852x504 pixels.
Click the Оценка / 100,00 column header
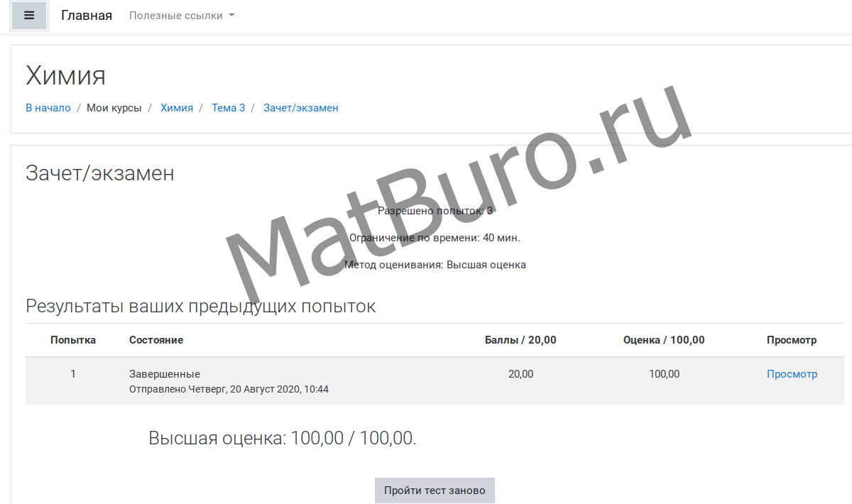(664, 340)
